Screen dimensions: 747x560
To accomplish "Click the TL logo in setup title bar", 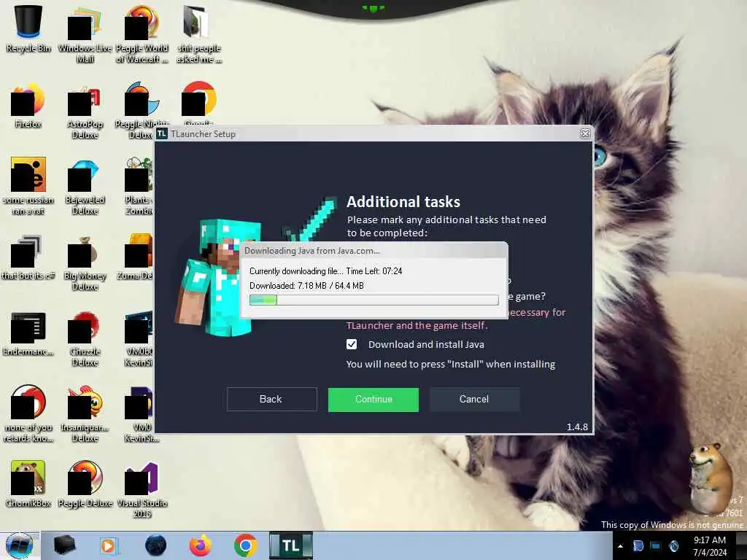I will click(162, 134).
